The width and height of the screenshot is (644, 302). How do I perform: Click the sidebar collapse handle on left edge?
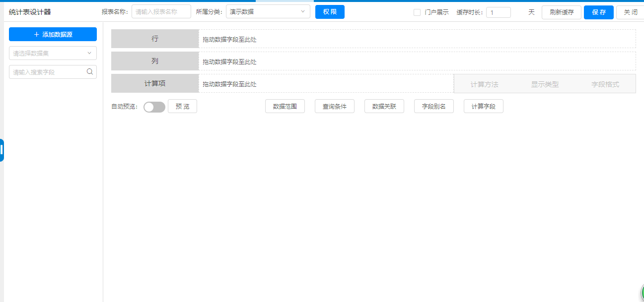click(2, 150)
